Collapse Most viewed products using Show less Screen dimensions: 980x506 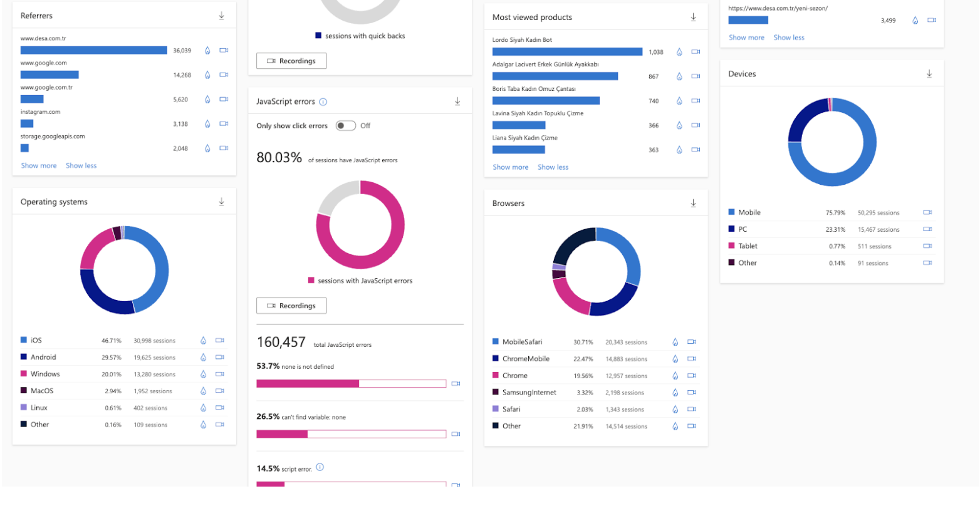coord(553,167)
